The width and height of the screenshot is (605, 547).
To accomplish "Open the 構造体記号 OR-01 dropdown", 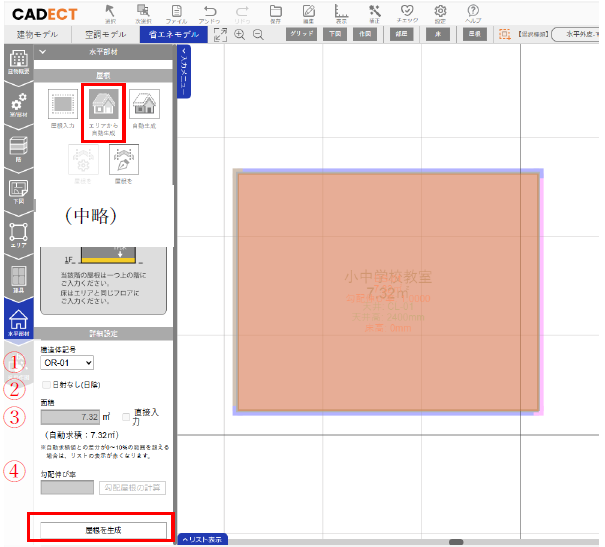I will click(66, 363).
